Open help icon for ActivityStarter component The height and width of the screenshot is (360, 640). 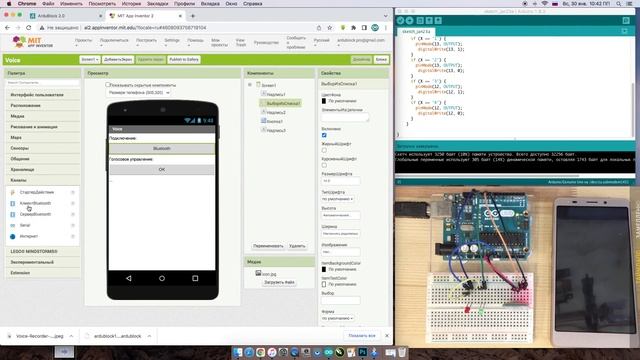click(73, 192)
